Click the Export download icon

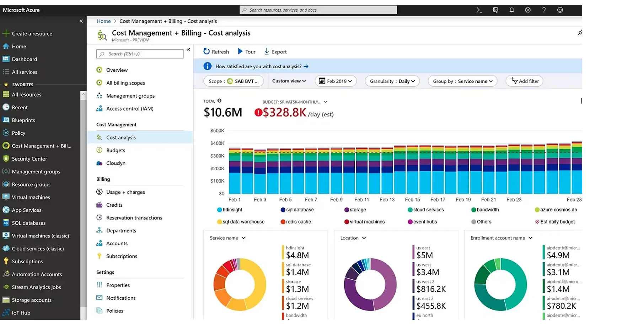point(267,52)
